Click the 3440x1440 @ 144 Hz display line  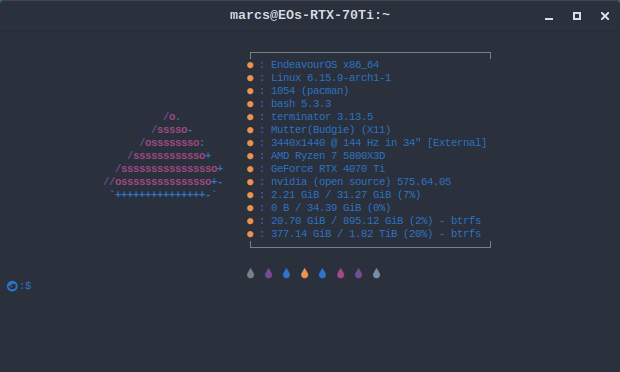pos(378,143)
